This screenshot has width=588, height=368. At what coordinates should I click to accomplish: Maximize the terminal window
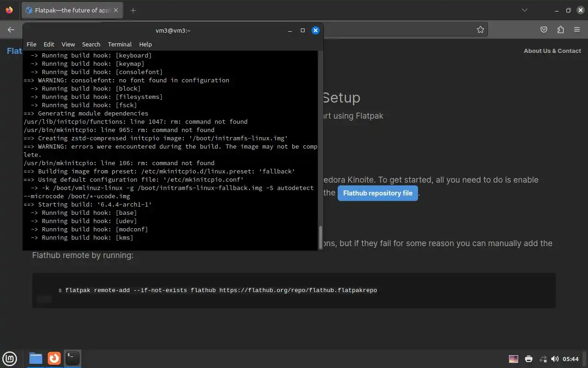(303, 30)
